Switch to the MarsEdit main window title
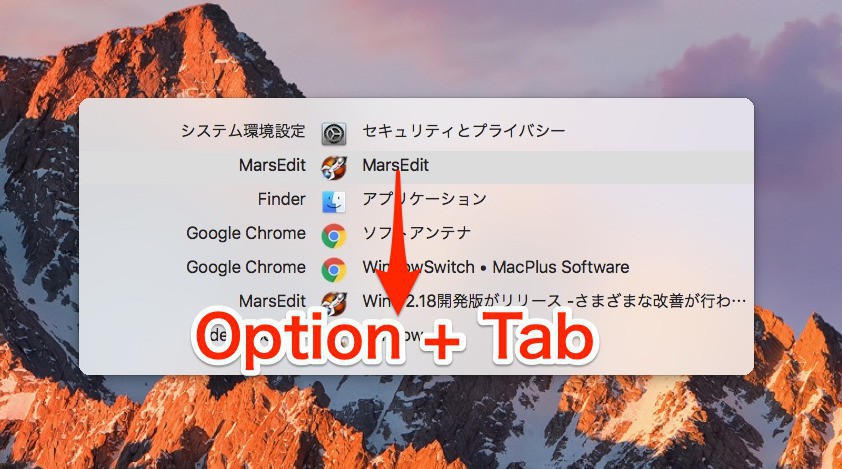This screenshot has width=842, height=469. 395,165
